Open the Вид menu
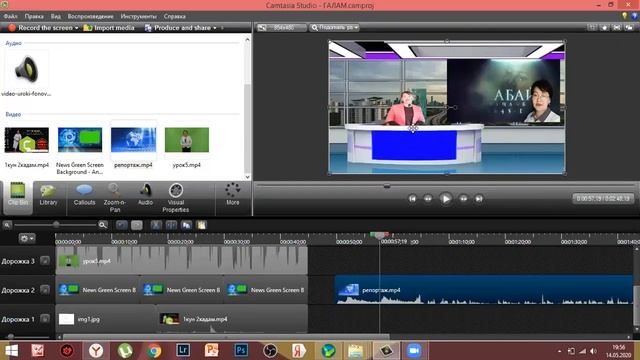The width and height of the screenshot is (640, 360). pos(56,16)
